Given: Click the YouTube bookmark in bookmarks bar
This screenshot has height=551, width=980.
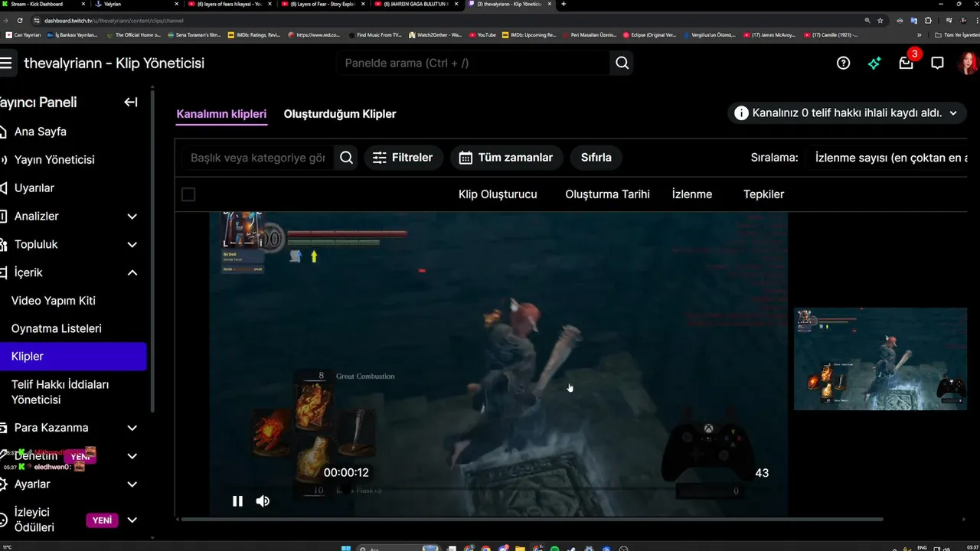Looking at the screenshot, I should coord(482,34).
